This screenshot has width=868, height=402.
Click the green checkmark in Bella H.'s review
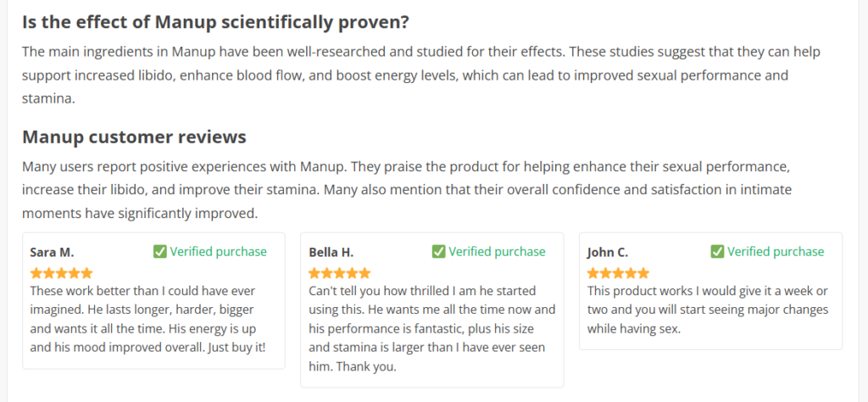[x=438, y=252]
